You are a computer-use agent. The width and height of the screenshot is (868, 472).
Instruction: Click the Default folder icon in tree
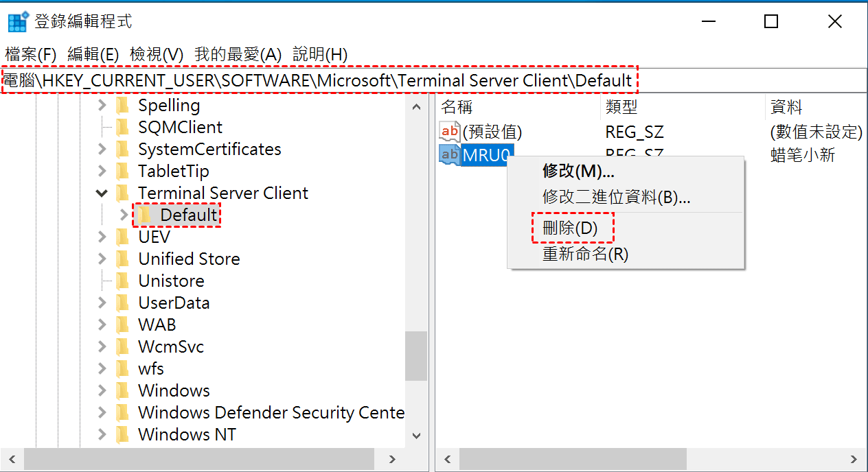point(145,215)
